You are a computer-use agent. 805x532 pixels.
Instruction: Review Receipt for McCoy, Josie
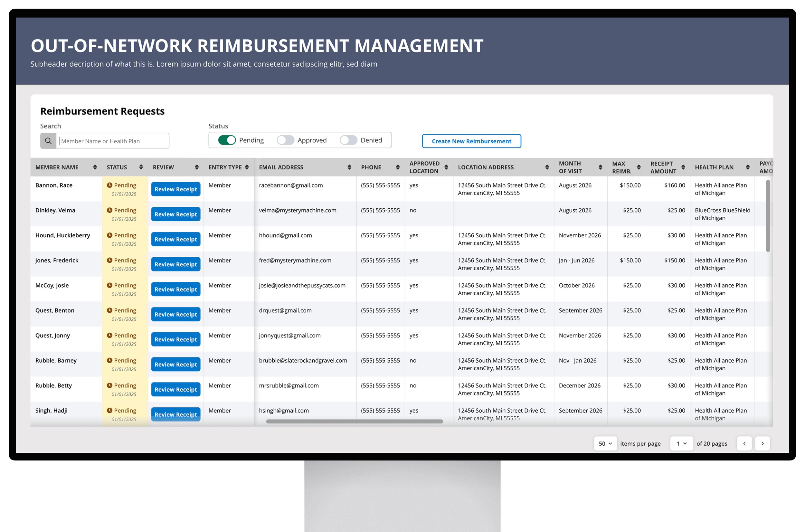point(176,290)
